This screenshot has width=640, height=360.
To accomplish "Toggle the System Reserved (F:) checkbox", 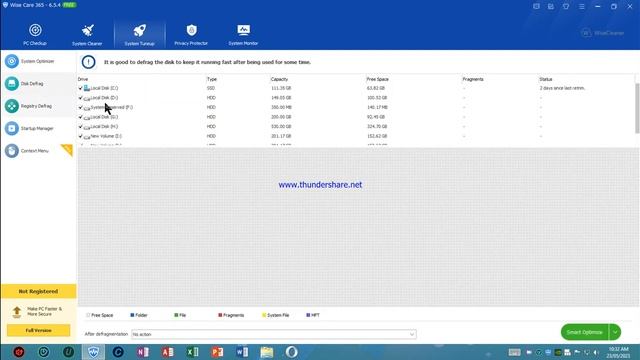I will (80, 107).
